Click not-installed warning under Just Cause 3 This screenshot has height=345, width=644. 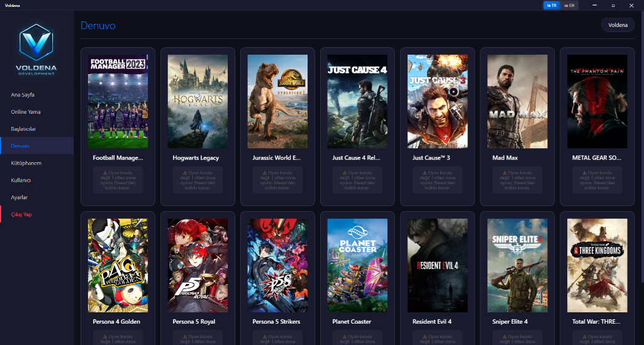438,180
